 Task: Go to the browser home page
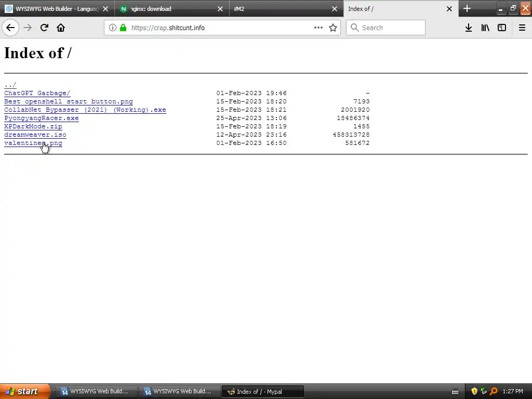click(61, 28)
